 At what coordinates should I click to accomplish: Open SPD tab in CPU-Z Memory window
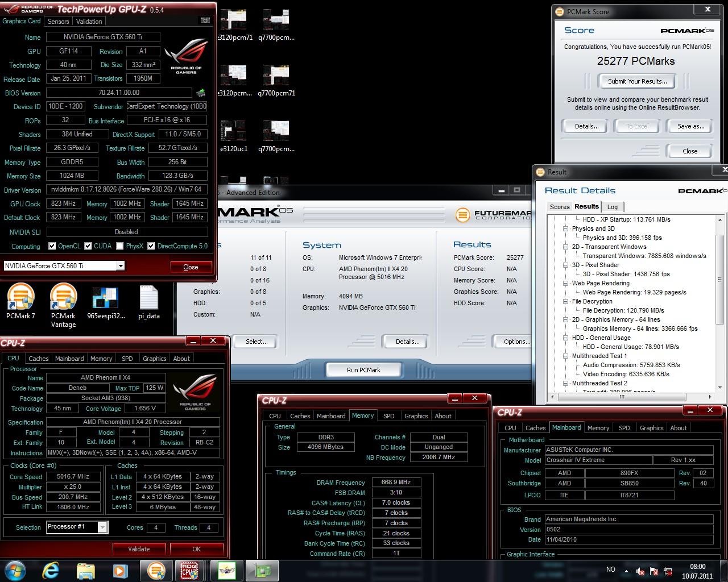coord(389,416)
